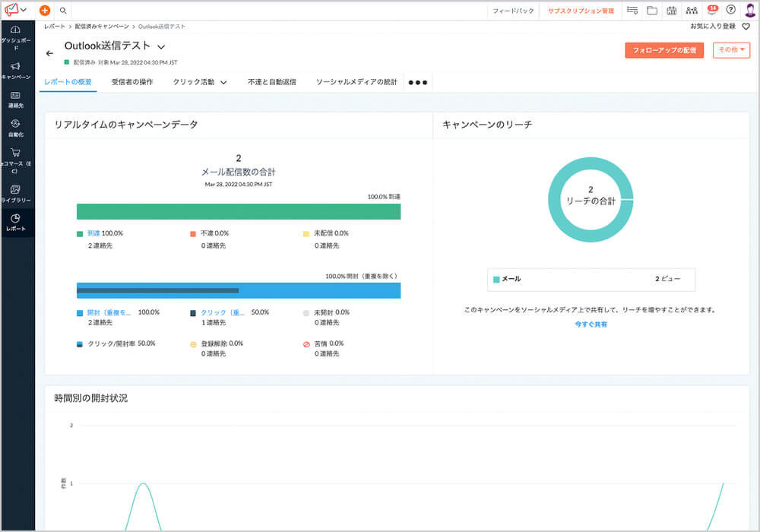Go back with the left arrow

49,53
